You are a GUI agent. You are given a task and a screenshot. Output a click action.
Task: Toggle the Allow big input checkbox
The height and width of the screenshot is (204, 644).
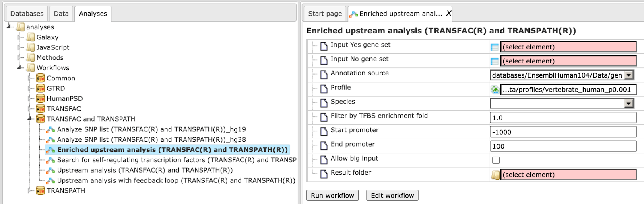coord(496,160)
